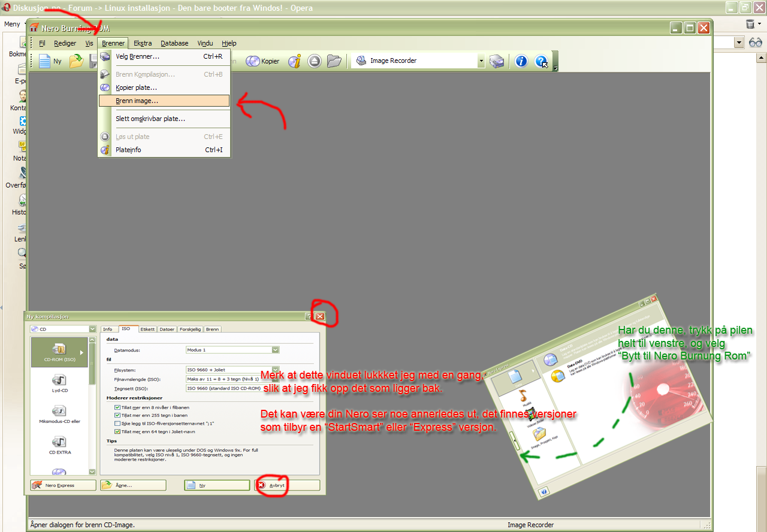Click the open folder icon in Nero toolbar
The height and width of the screenshot is (532, 767).
[x=76, y=61]
